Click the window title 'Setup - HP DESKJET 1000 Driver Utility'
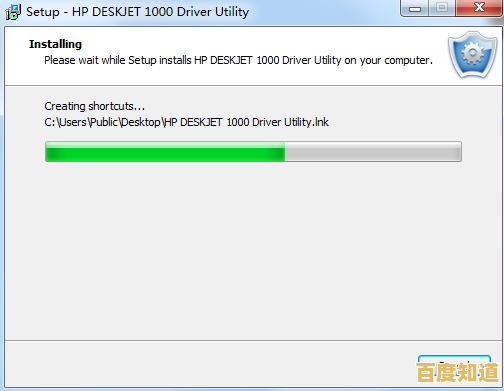The image size is (504, 391). 137,12
